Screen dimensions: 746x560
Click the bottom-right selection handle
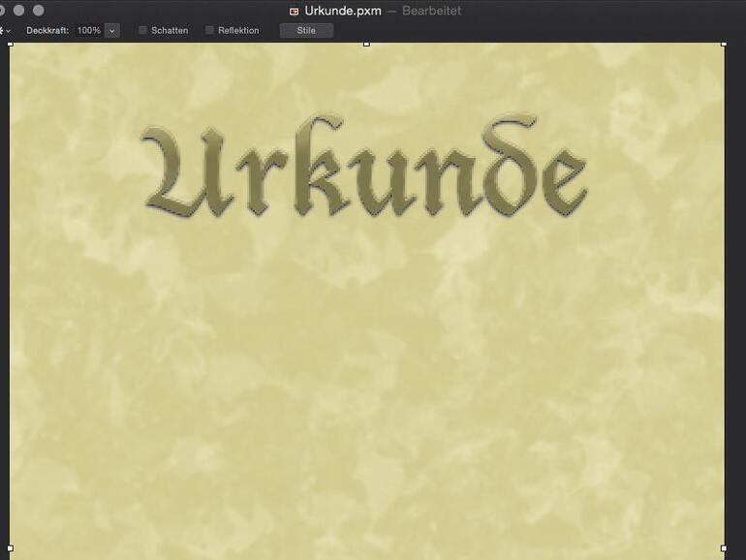point(724,548)
